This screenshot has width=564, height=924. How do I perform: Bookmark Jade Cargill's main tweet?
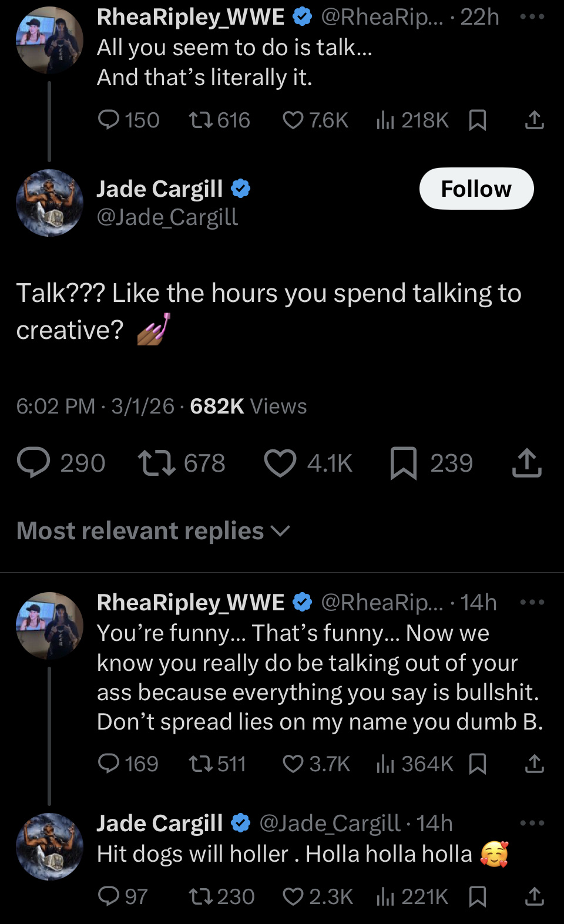404,463
